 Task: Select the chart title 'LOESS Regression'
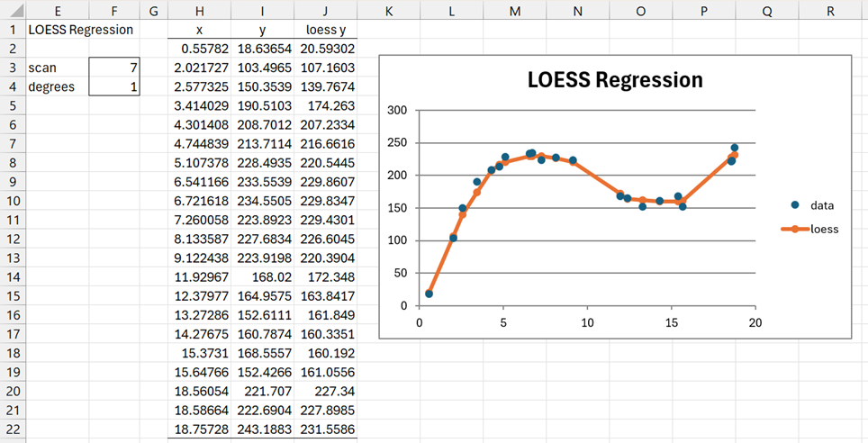[x=614, y=79]
